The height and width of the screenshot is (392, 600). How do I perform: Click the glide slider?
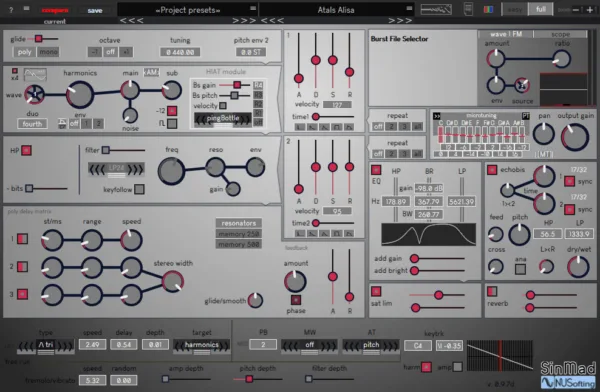tap(43, 39)
